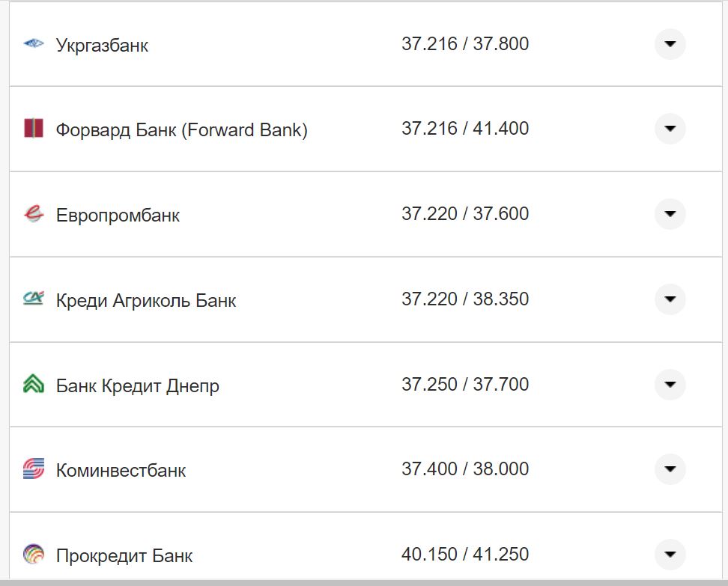Select the rate 37.250 / 37.700 text
The height and width of the screenshot is (586, 728).
click(464, 385)
